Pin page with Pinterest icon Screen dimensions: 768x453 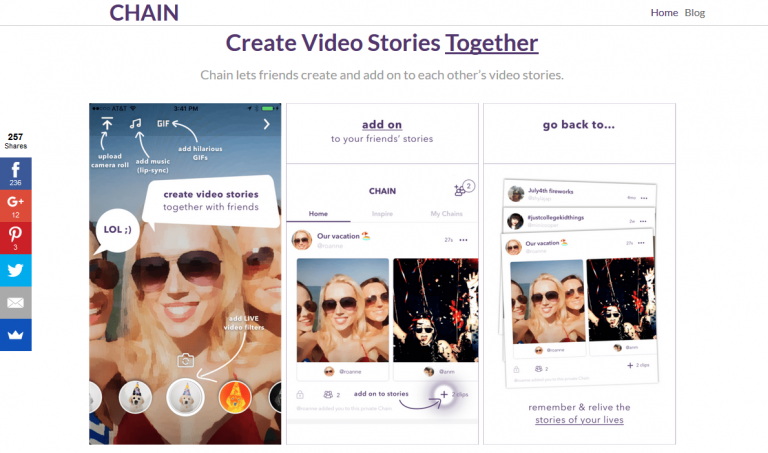16,238
